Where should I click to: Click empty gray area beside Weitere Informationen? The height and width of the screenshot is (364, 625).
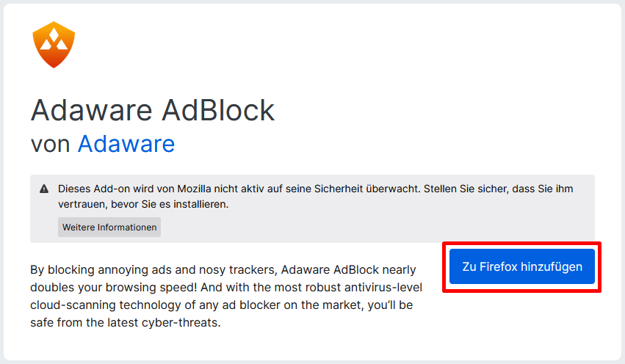point(375,227)
